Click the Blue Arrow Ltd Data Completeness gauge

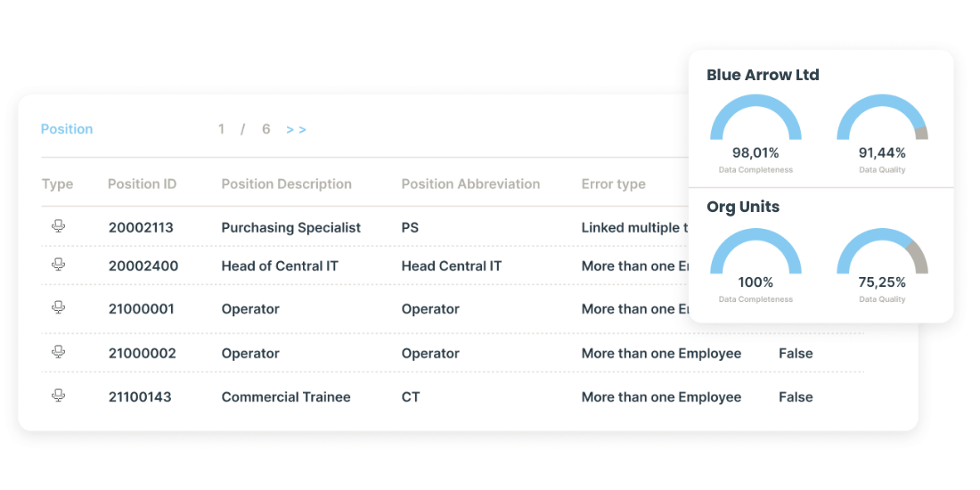click(x=755, y=125)
